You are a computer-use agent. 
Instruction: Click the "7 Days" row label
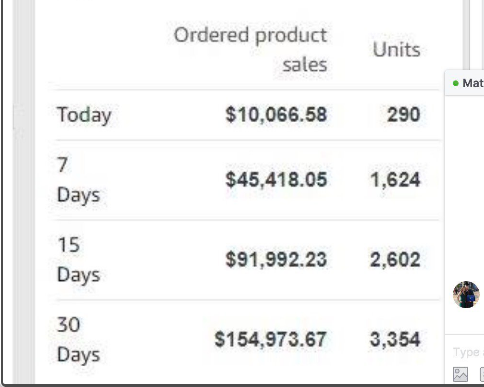(79, 180)
